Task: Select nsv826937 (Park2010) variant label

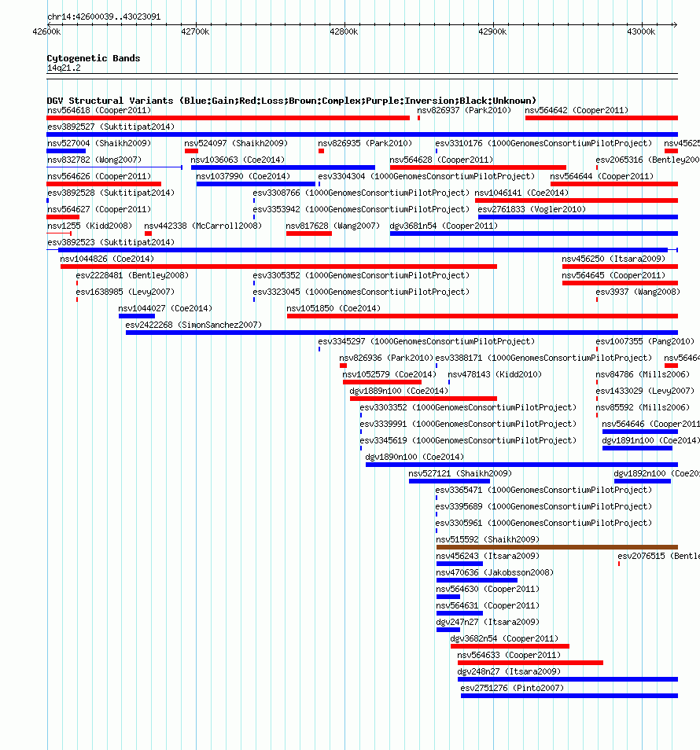Action: [464, 111]
